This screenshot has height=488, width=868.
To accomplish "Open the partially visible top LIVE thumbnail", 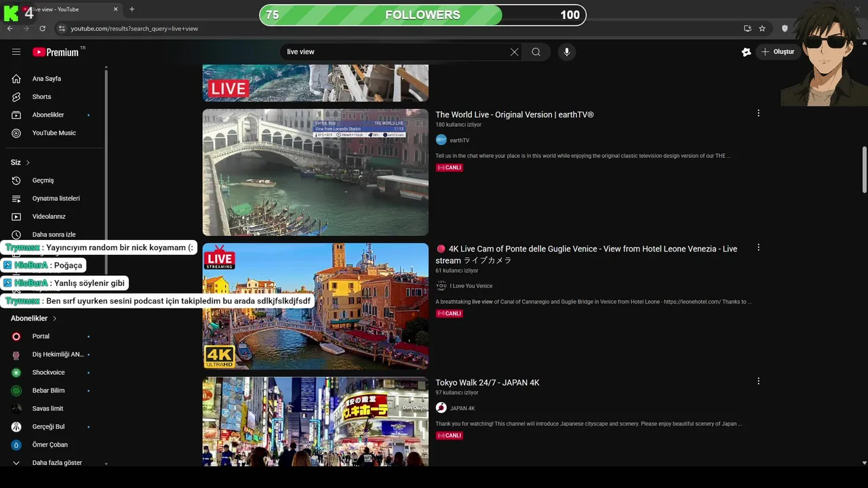I will [315, 83].
